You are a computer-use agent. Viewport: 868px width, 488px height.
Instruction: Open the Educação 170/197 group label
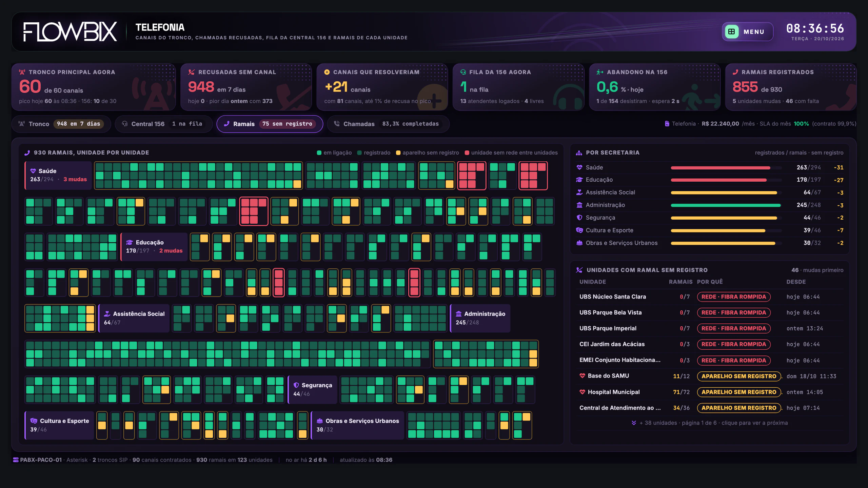click(154, 247)
